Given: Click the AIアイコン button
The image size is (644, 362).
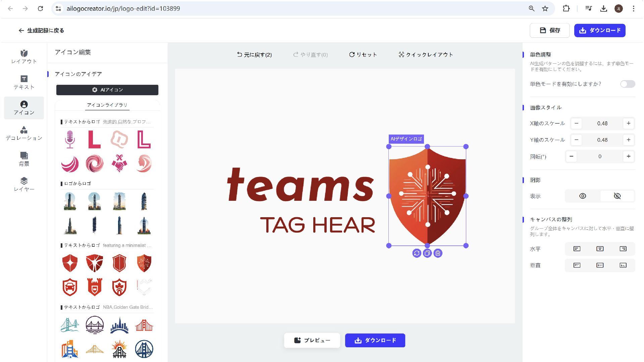Looking at the screenshot, I should (107, 90).
